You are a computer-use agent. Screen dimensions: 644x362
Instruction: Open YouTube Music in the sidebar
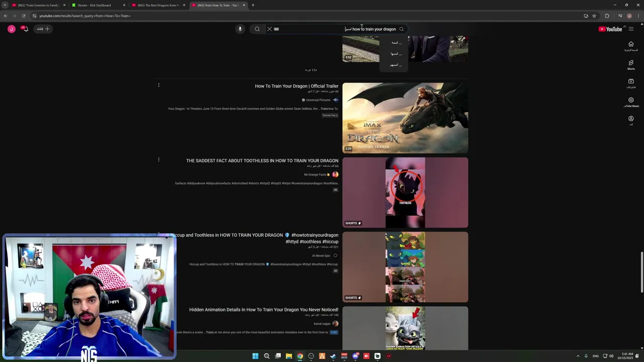pos(631,102)
